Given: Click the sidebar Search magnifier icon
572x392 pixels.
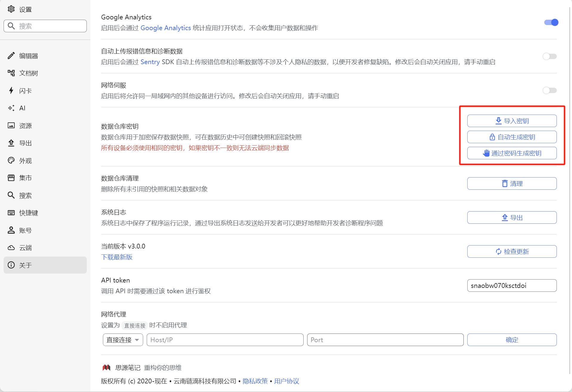Looking at the screenshot, I should [x=11, y=195].
